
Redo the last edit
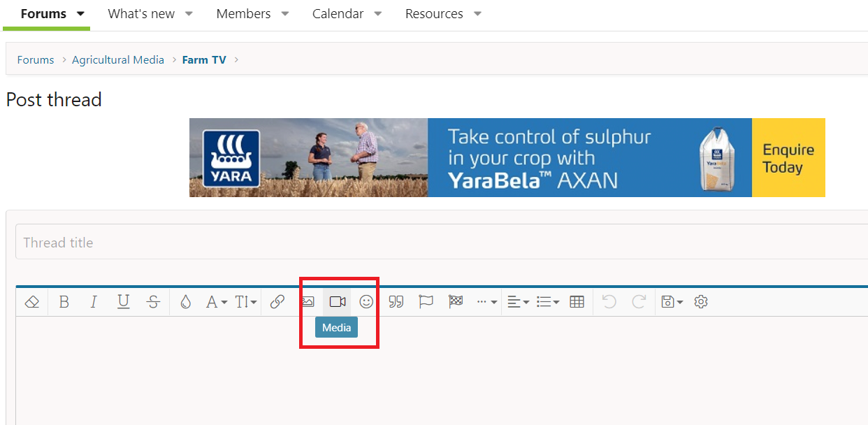point(639,302)
